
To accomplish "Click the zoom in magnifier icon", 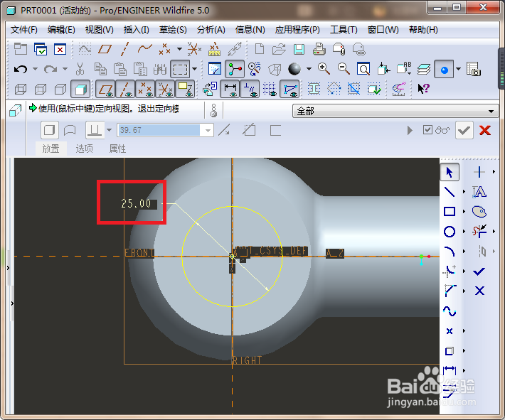I will point(324,69).
